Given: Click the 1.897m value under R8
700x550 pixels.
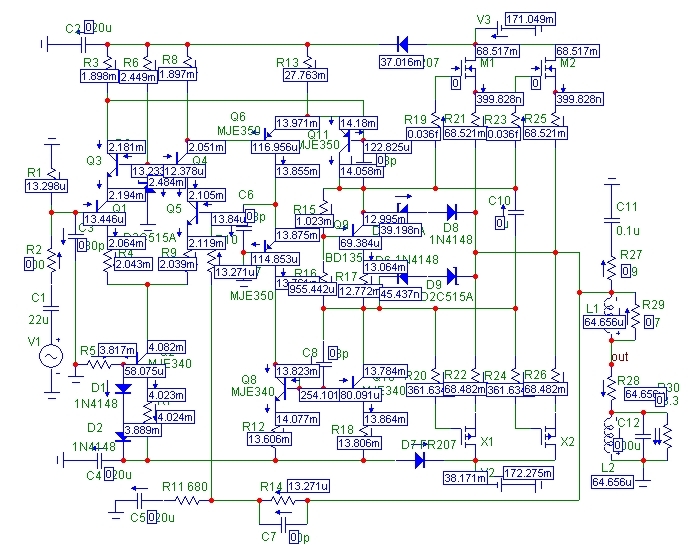Looking at the screenshot, I should point(177,74).
